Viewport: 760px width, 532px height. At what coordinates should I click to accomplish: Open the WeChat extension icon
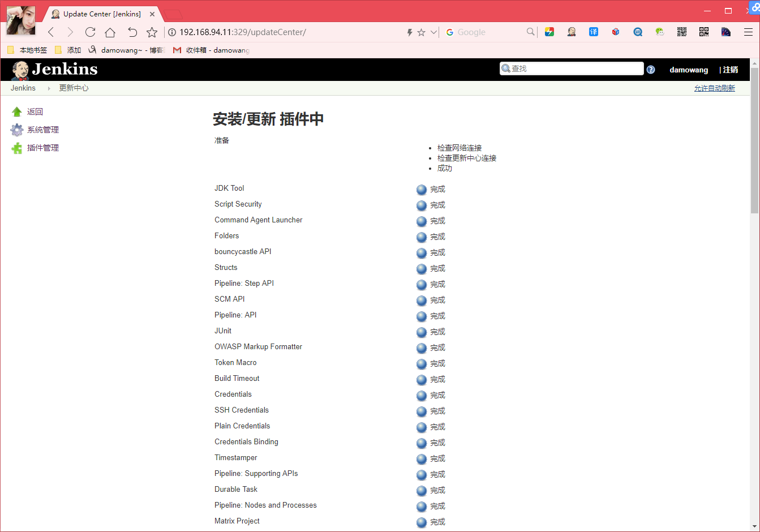(660, 32)
